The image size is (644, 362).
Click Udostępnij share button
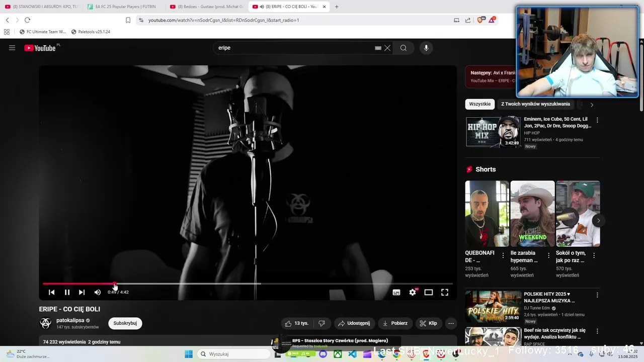pyautogui.click(x=354, y=323)
